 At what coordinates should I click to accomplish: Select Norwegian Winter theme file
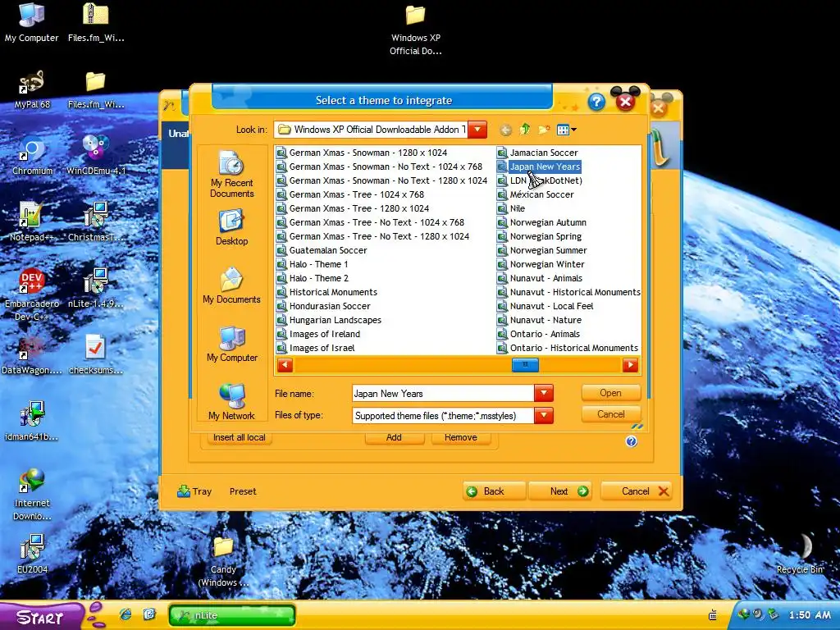click(x=541, y=264)
